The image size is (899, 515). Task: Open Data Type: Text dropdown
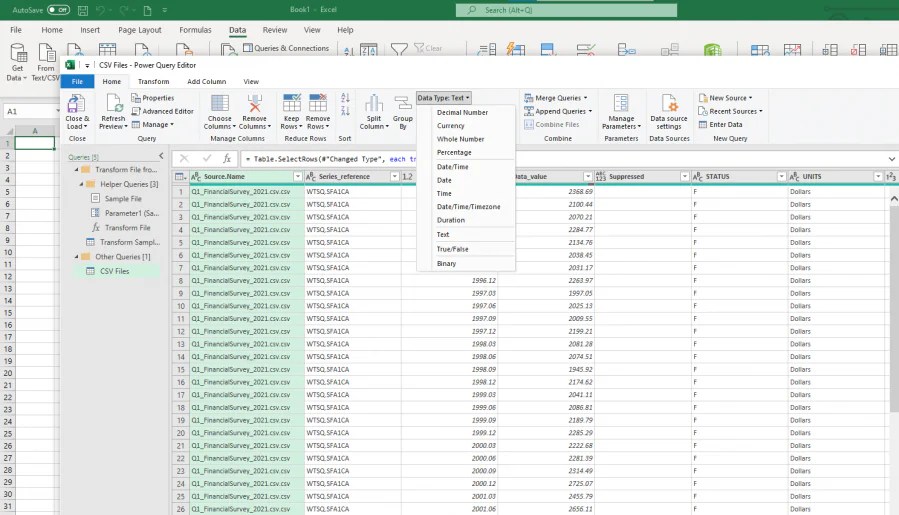pyautogui.click(x=444, y=98)
